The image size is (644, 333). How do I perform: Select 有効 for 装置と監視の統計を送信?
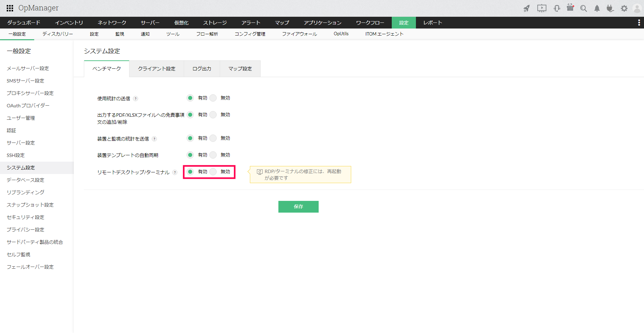pyautogui.click(x=190, y=138)
